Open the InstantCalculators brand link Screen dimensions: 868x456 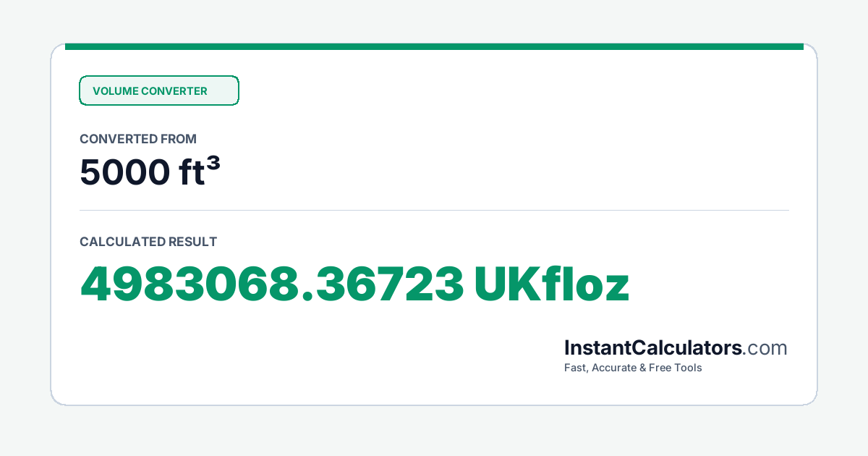tap(653, 347)
